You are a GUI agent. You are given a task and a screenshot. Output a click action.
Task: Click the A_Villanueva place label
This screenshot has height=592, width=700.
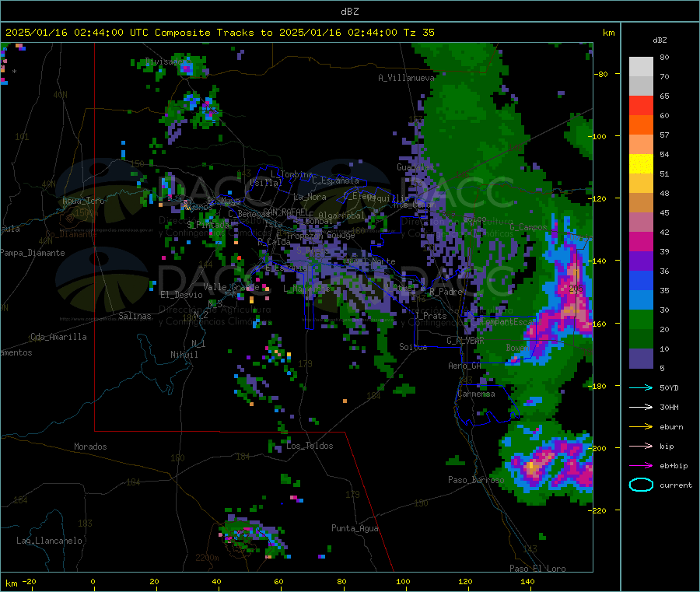406,78
